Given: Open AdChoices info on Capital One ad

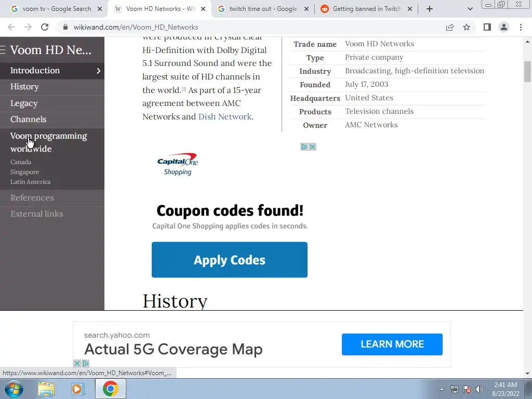Looking at the screenshot, I should (304, 147).
